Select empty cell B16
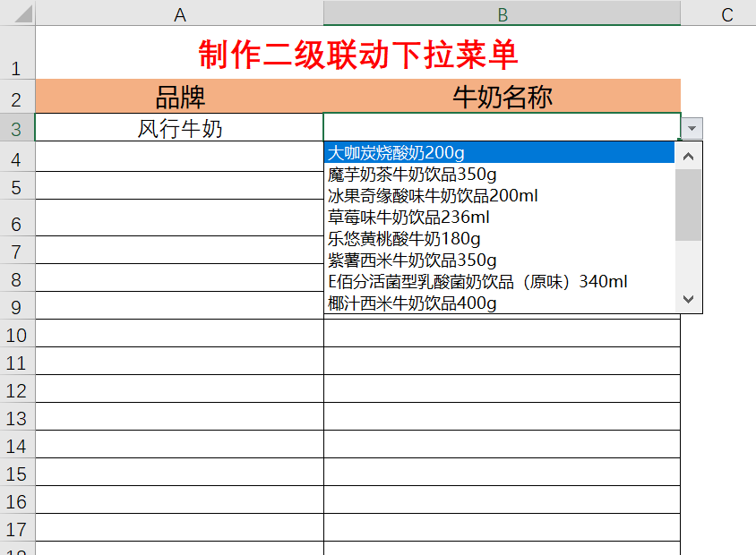The height and width of the screenshot is (555, 756). (502, 500)
